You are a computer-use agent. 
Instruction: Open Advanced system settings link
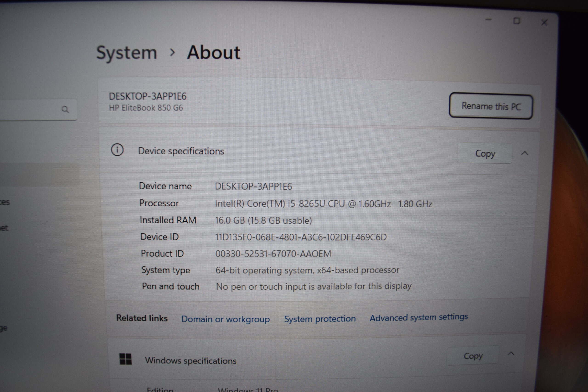pos(419,318)
